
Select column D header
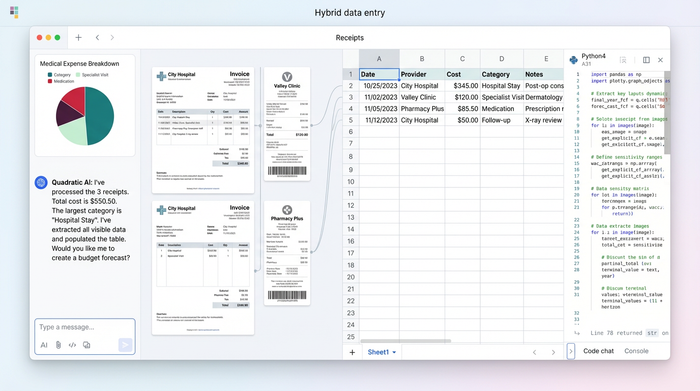(x=502, y=58)
